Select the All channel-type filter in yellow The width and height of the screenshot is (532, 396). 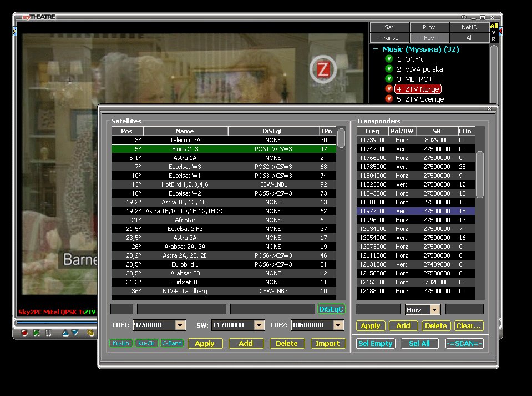[x=494, y=26]
